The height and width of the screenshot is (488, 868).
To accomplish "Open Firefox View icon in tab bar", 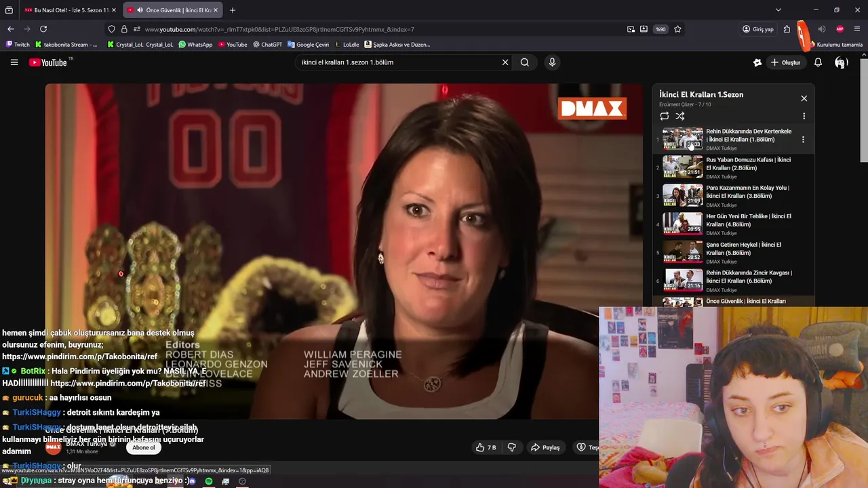I will point(9,10).
